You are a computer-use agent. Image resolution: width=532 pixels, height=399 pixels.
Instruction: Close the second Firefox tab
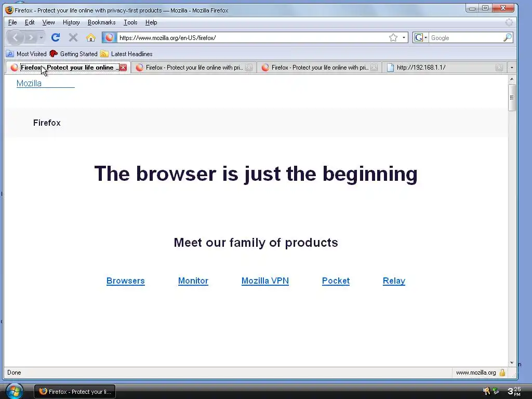pyautogui.click(x=249, y=68)
